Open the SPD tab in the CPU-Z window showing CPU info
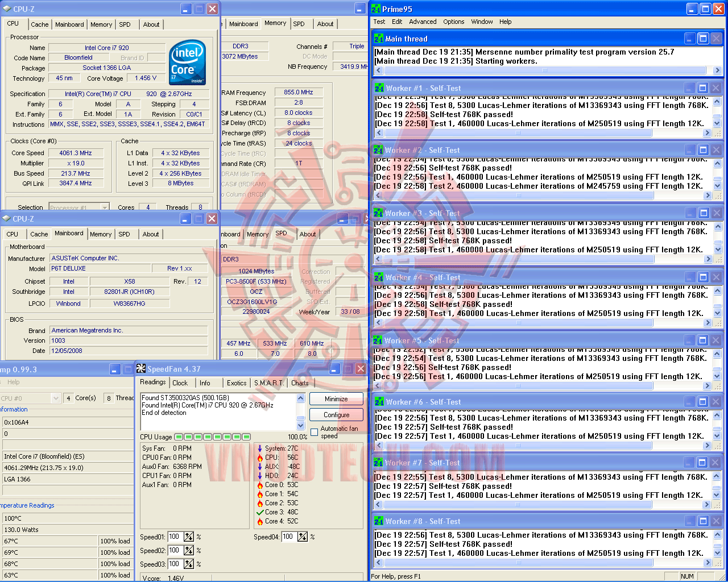This screenshot has height=582, width=728. (125, 24)
